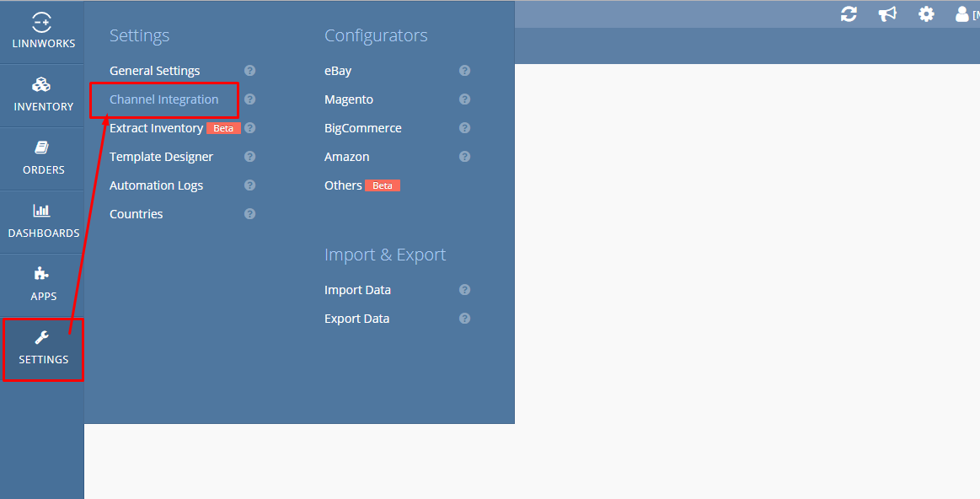Open Extract Inventory

tap(156, 128)
